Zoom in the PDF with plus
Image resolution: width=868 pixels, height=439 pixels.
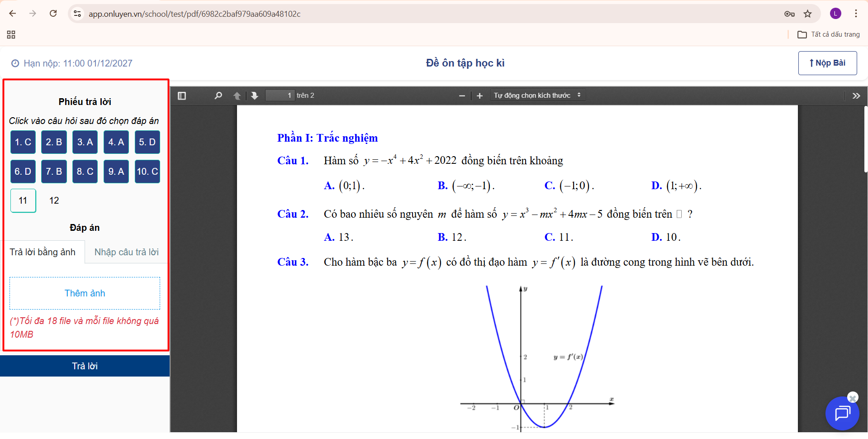click(480, 96)
